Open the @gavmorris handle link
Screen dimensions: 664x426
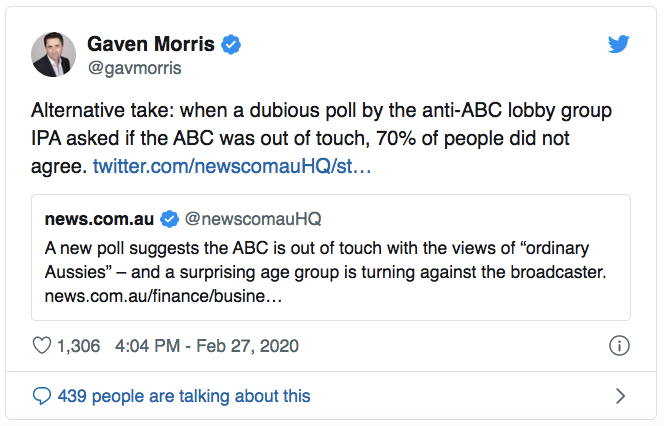133,70
